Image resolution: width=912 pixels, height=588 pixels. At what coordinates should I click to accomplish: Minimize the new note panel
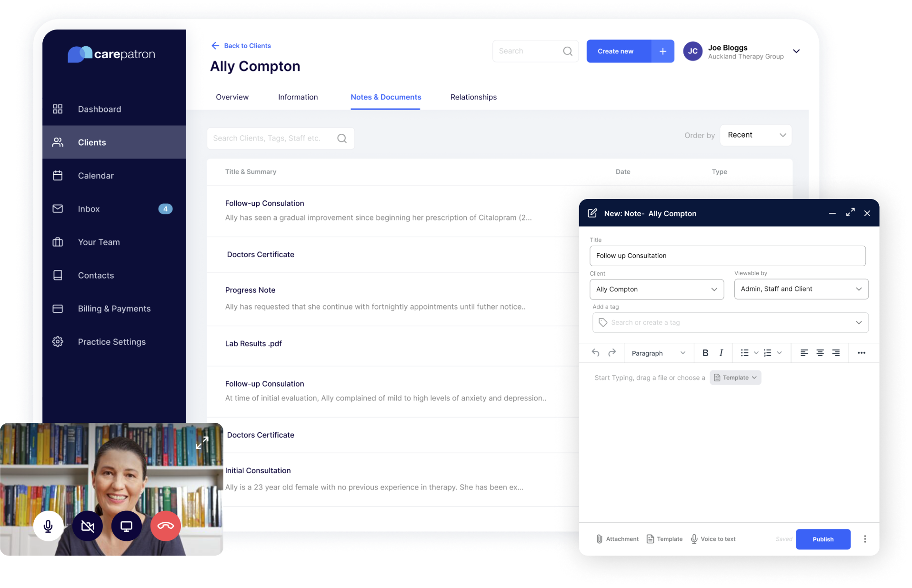pos(832,213)
